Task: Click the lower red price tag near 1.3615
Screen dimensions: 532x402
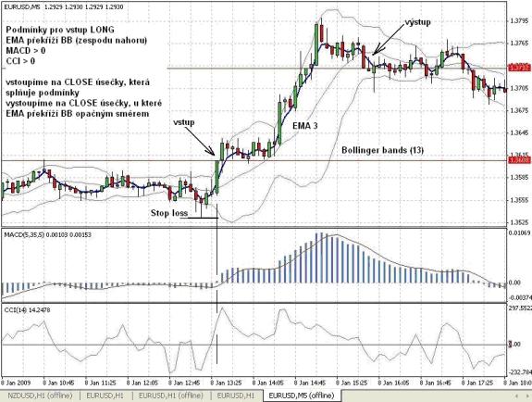Action: [519, 160]
